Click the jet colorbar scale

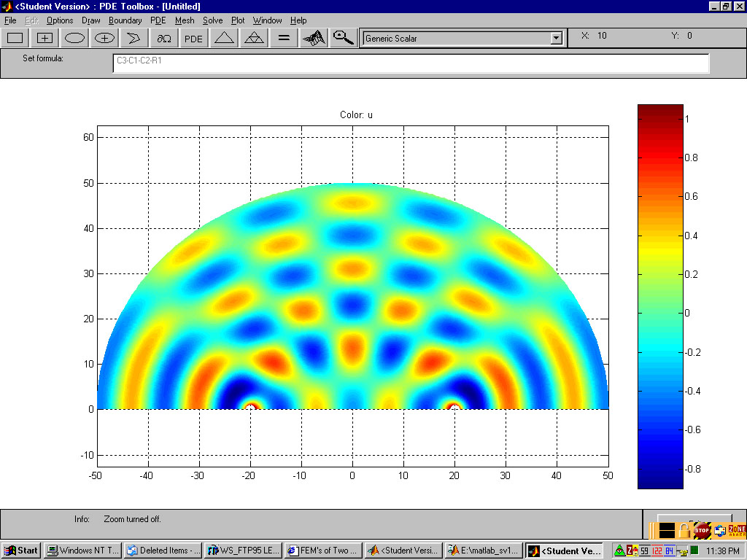(x=660, y=296)
